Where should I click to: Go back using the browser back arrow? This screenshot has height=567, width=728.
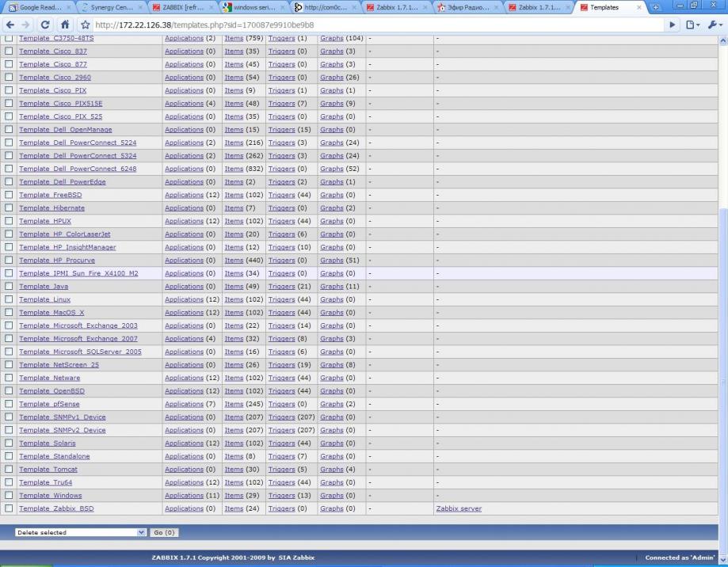pyautogui.click(x=10, y=25)
